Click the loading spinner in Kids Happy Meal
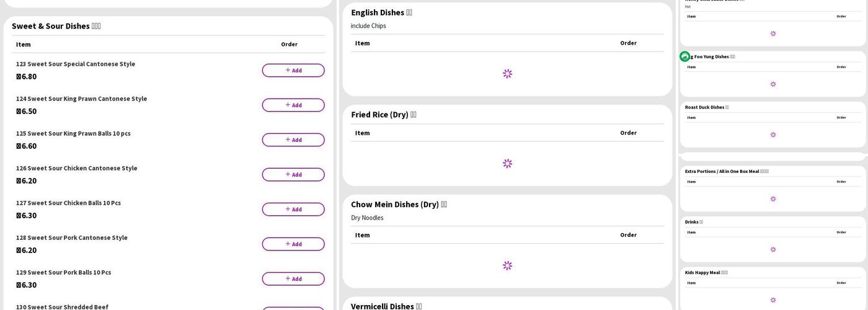 click(773, 300)
